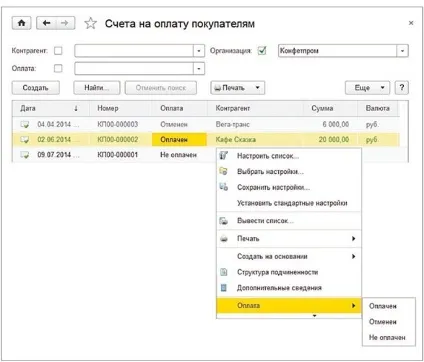The image size is (424, 362).
Task: Click the Организация field showing Конфетпром
Action: click(337, 51)
